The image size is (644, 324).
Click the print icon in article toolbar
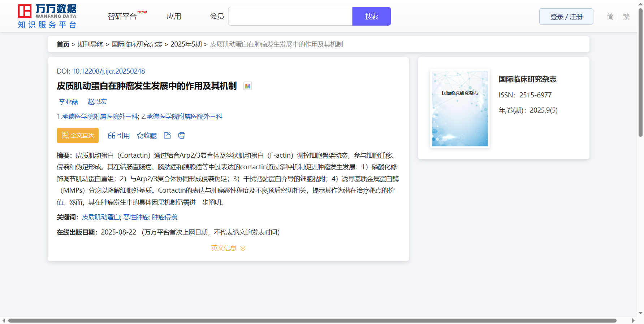click(182, 135)
